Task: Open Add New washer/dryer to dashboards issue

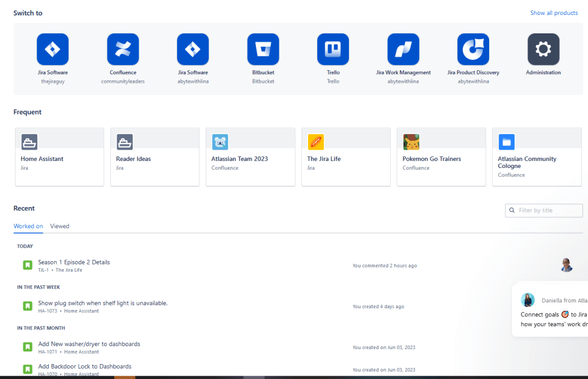Action: coord(89,344)
